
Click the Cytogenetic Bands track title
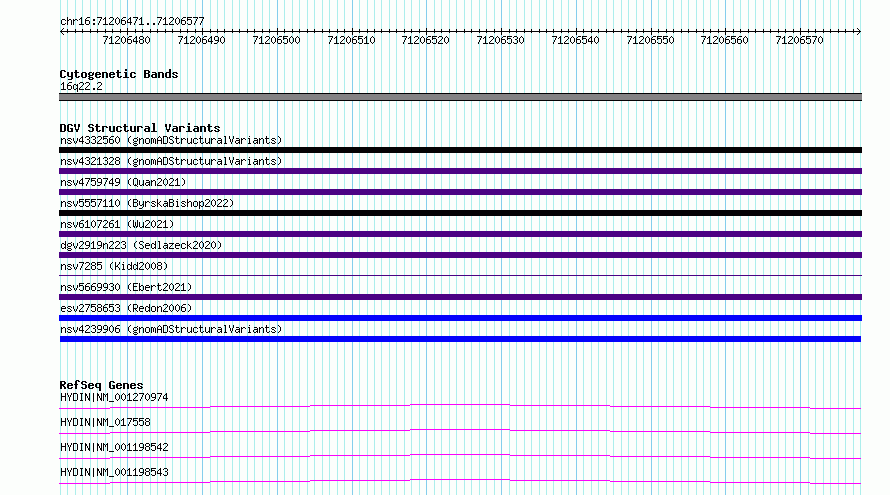(119, 74)
